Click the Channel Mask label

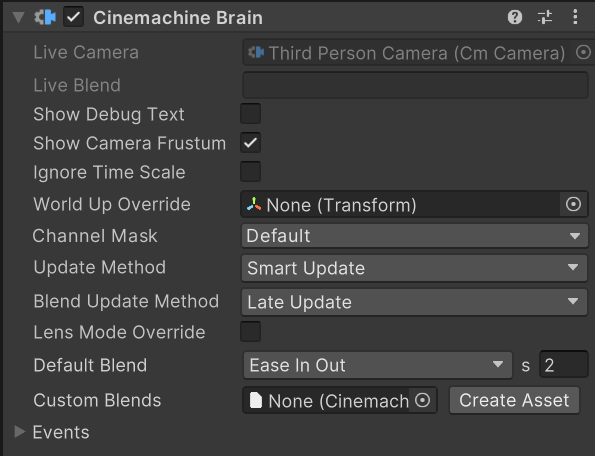coord(95,236)
